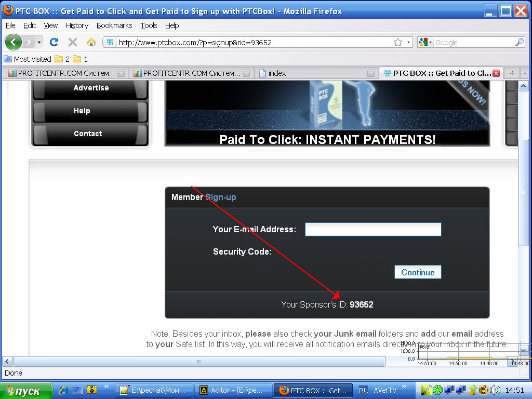Click the Contact sidebar button

tap(90, 134)
